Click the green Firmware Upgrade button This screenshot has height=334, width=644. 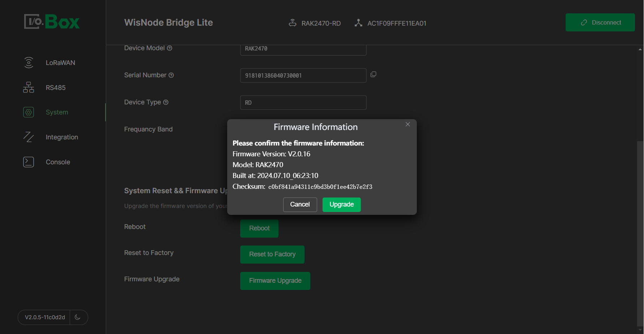coord(275,281)
